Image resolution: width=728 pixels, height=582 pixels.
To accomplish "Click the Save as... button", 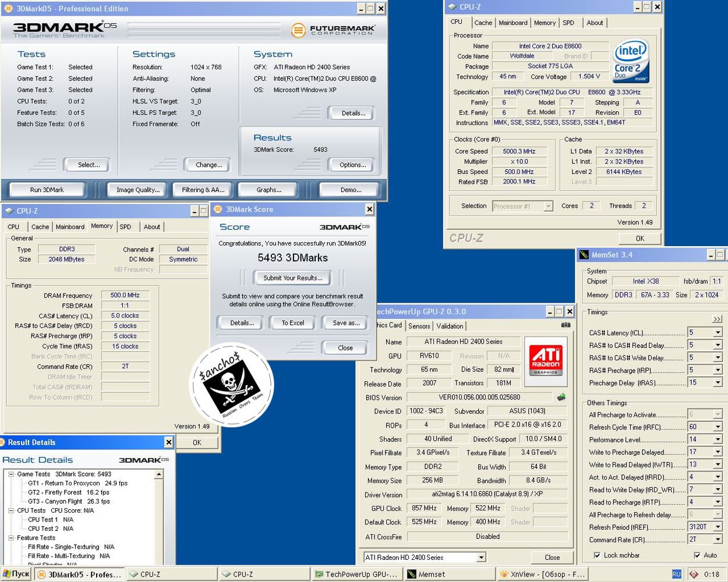I will click(x=345, y=323).
